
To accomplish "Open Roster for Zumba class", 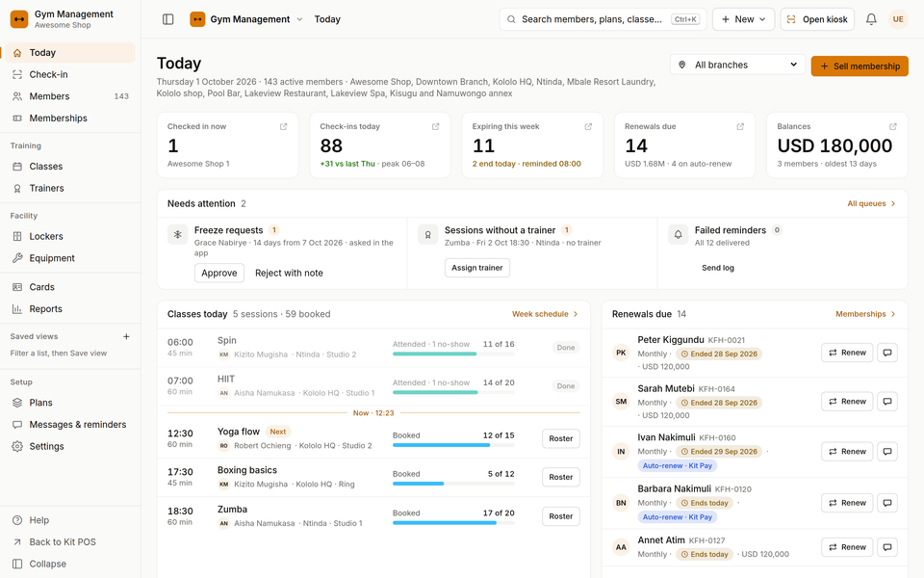I will pos(560,516).
